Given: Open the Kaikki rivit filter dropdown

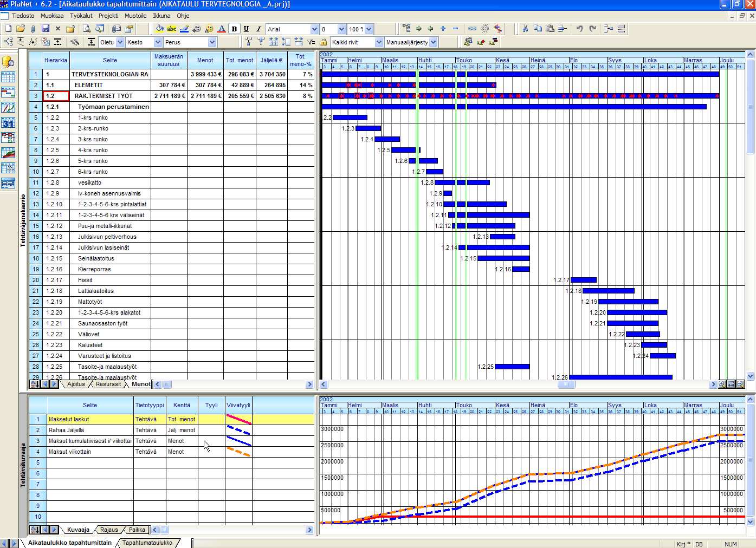Looking at the screenshot, I should [379, 42].
